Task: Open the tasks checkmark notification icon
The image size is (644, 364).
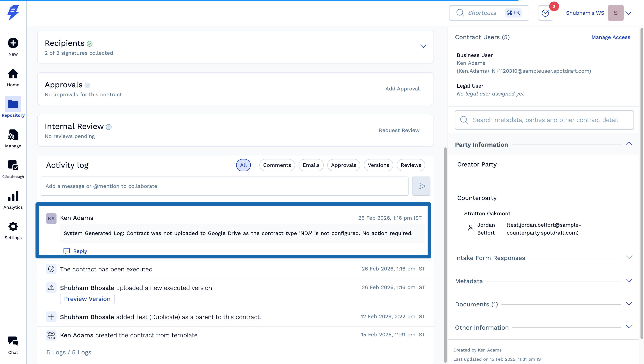Action: coord(545,13)
